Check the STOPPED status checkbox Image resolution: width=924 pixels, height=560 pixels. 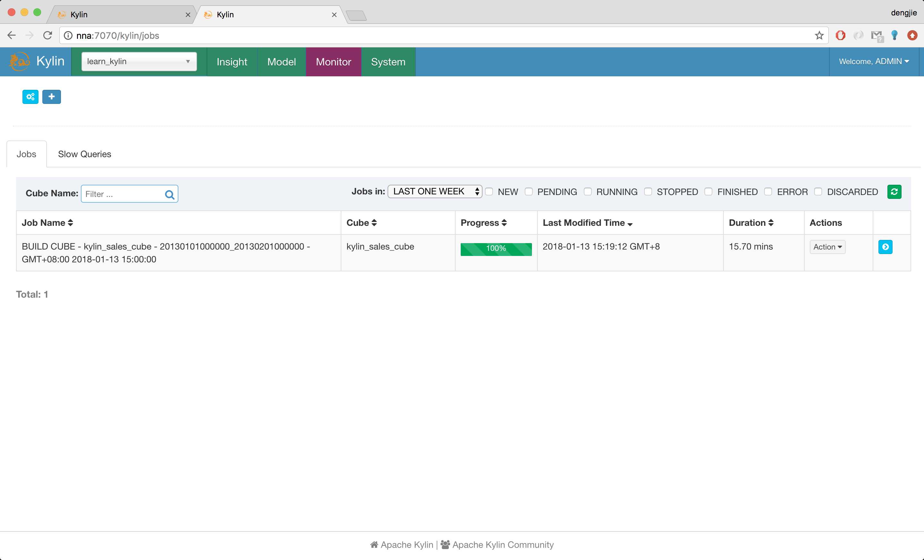(x=648, y=191)
